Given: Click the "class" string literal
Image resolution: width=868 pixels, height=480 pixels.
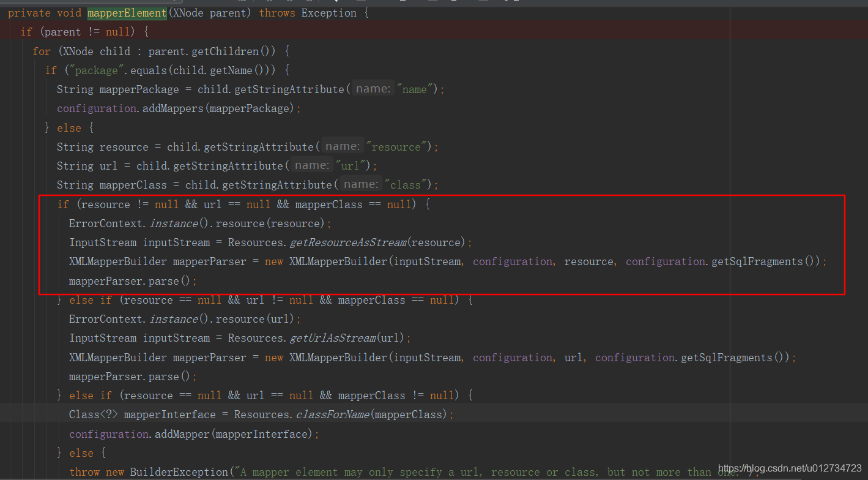Looking at the screenshot, I should point(405,185).
